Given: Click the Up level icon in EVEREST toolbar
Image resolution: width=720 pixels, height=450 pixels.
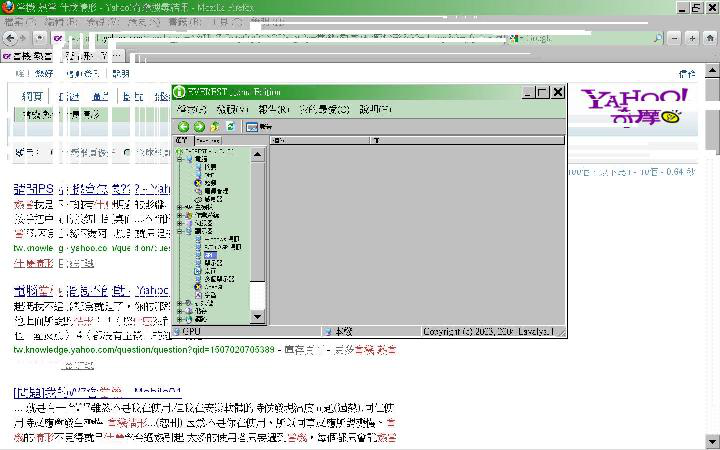Looking at the screenshot, I should click(x=214, y=127).
